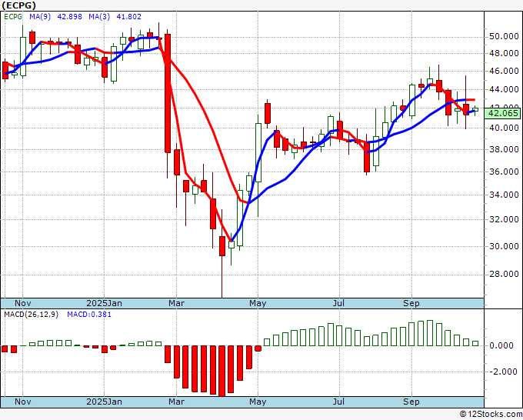Click the 48.000 price axis label
The width and height of the screenshot is (523, 420).
click(504, 53)
